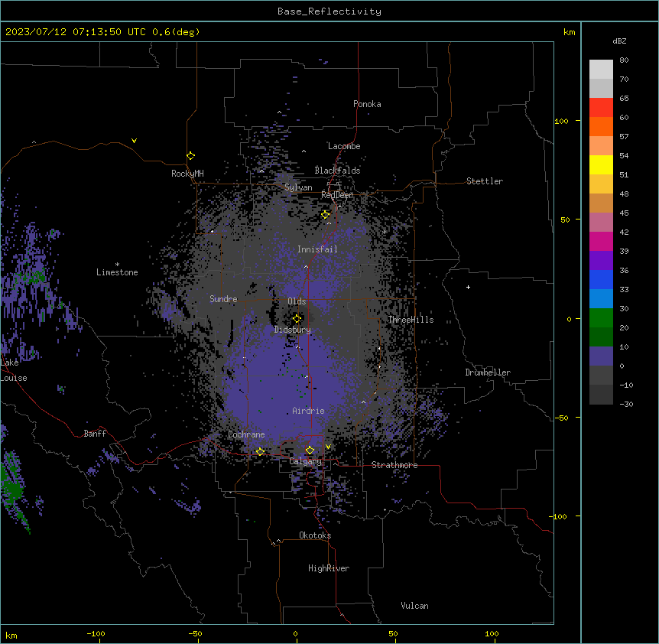This screenshot has height=644, width=659.
Task: Click the Lacombe city label
Action: coord(344,146)
